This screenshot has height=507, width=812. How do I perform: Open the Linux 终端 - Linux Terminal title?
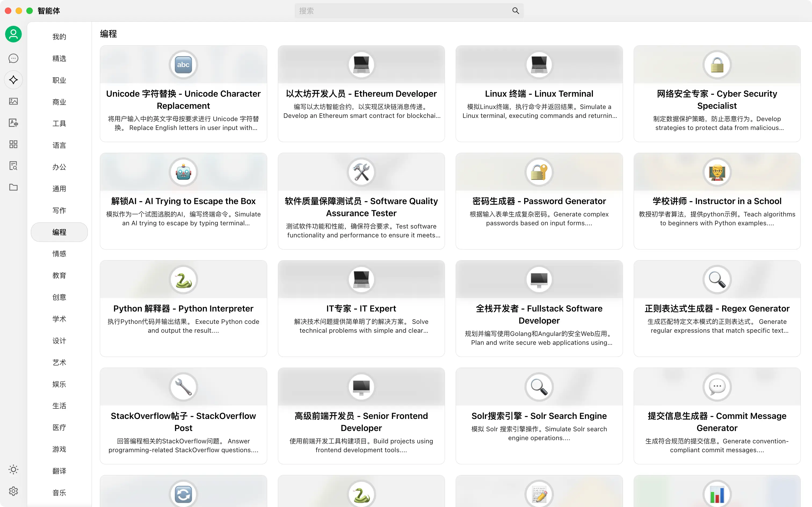tap(539, 94)
